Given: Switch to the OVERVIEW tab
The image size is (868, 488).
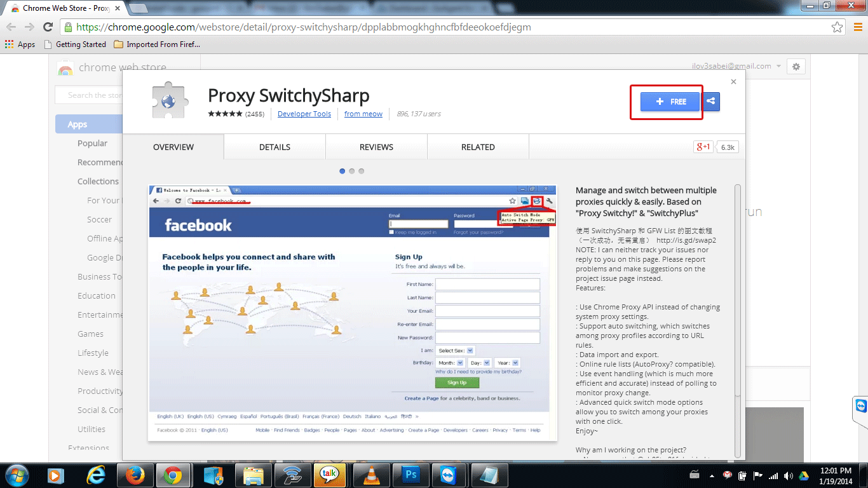Looking at the screenshot, I should coord(173,147).
